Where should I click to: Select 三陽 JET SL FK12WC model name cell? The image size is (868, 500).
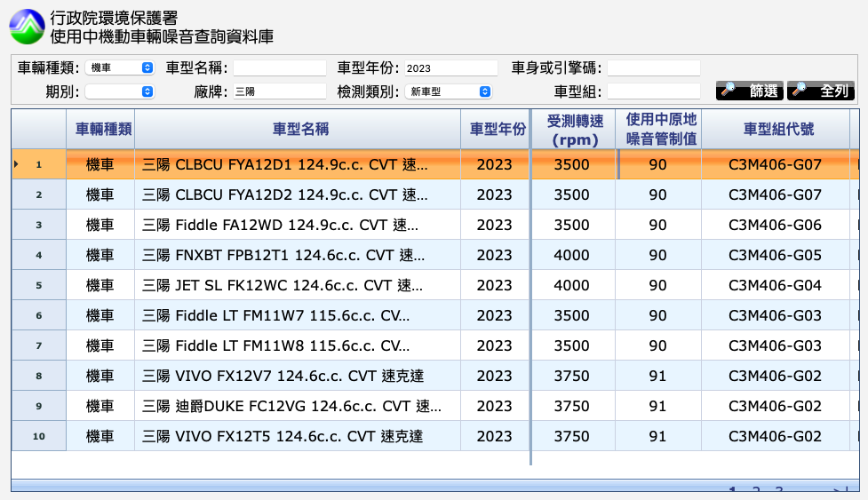[x=298, y=285]
